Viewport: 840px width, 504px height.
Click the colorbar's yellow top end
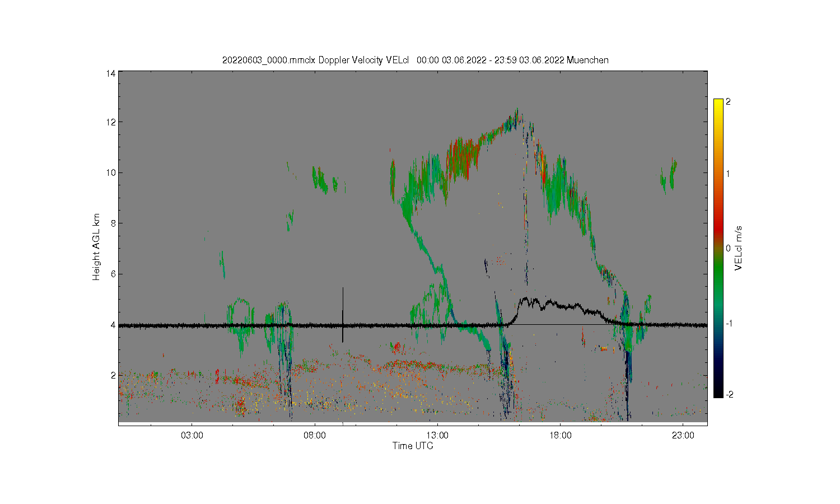(x=718, y=103)
